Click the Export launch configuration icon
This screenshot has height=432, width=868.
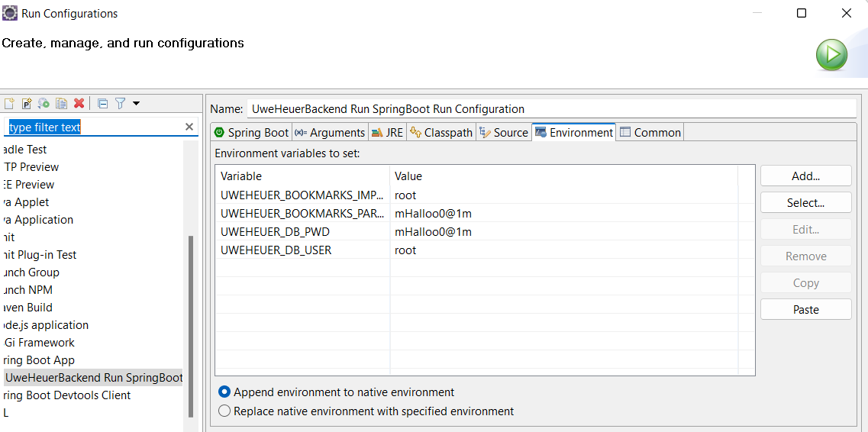(44, 103)
